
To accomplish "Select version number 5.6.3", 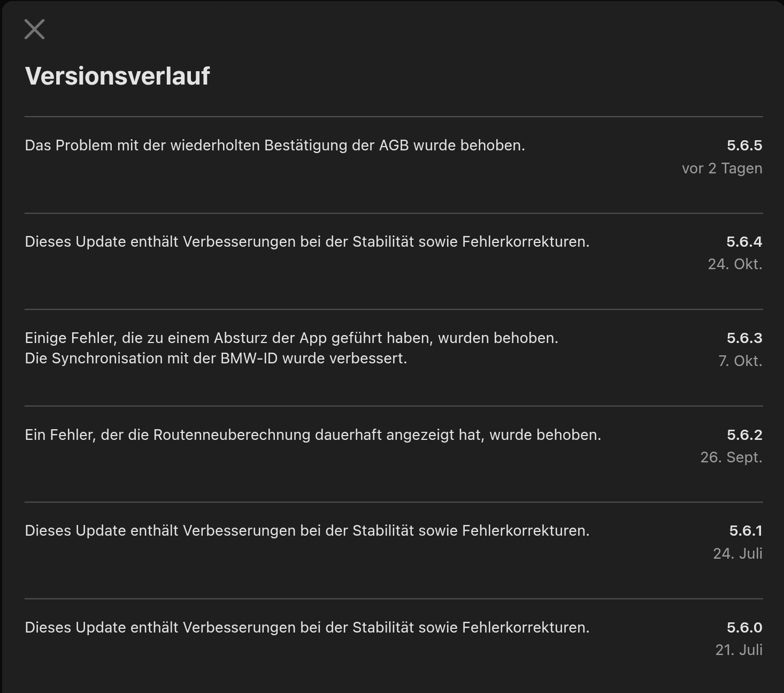I will pyautogui.click(x=744, y=338).
